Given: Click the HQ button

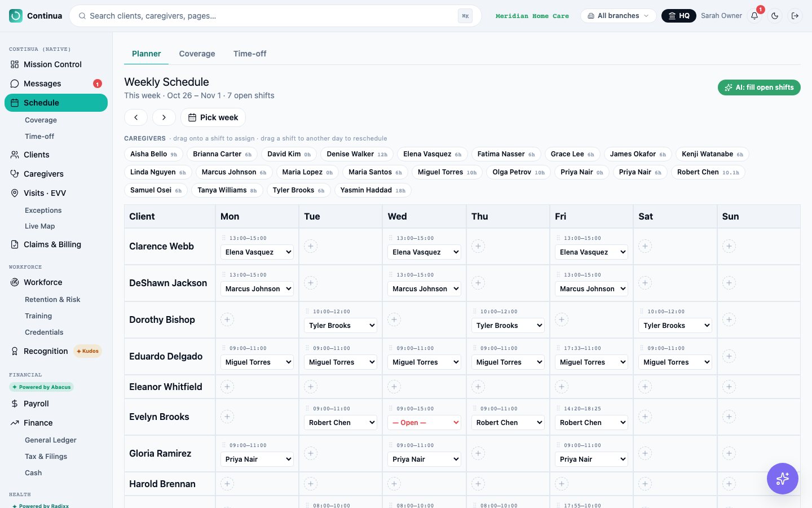Looking at the screenshot, I should point(679,16).
